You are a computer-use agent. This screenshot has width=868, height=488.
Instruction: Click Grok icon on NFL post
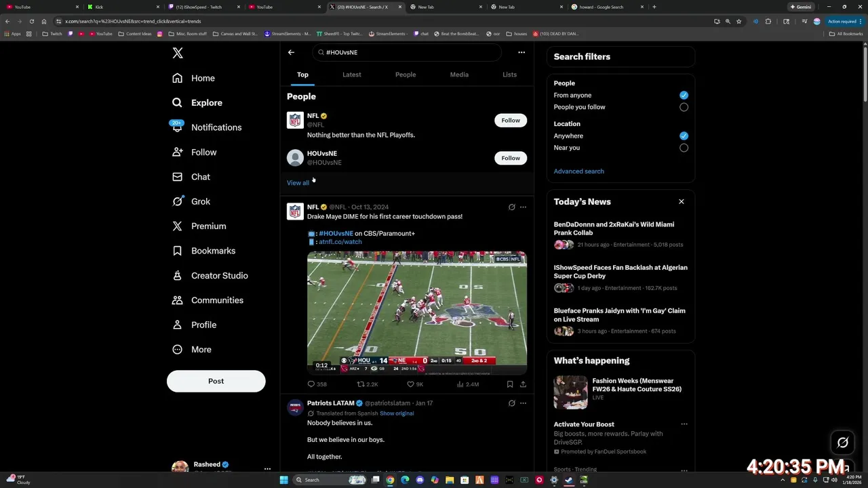point(512,207)
